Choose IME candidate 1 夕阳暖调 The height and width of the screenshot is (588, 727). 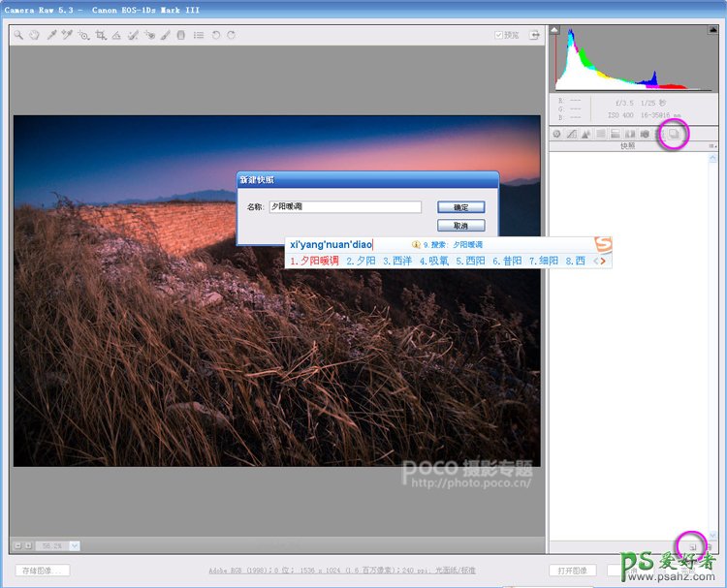pyautogui.click(x=314, y=261)
